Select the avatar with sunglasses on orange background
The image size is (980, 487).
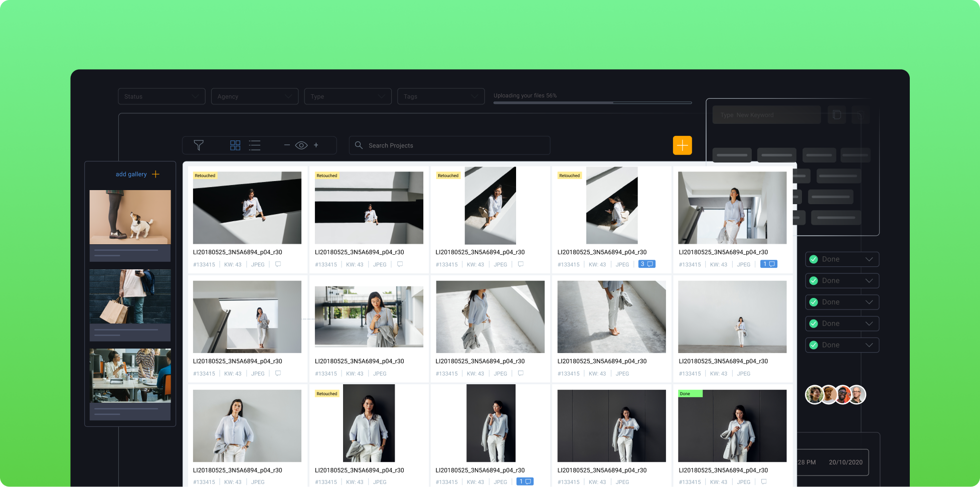(x=844, y=395)
